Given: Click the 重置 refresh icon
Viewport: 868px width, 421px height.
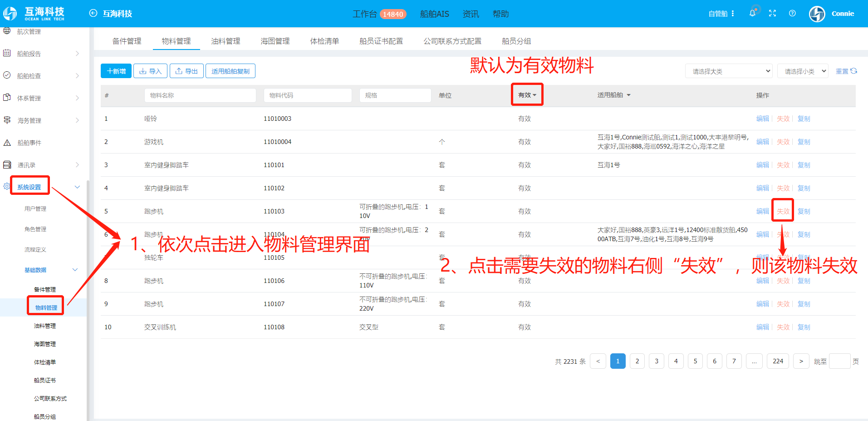Looking at the screenshot, I should [x=853, y=71].
